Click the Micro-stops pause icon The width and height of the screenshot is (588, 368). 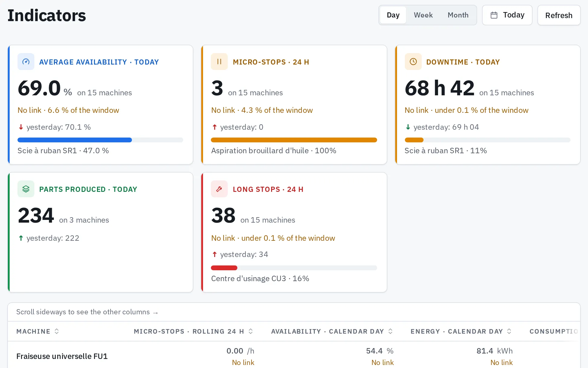click(219, 62)
